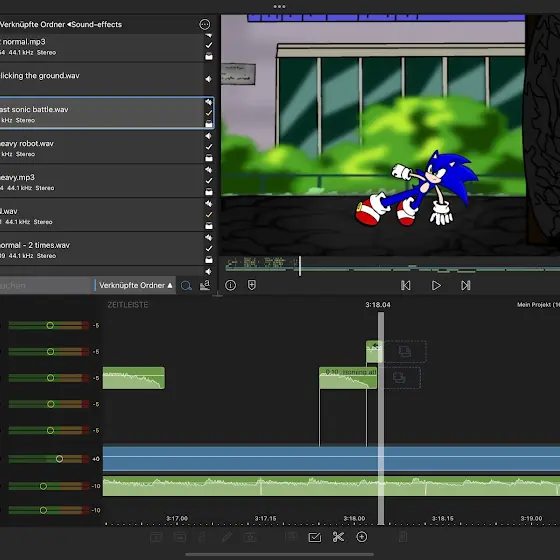Enable multiselect with the checkbox toolbar icon
Image resolution: width=560 pixels, height=560 pixels.
coord(315,537)
